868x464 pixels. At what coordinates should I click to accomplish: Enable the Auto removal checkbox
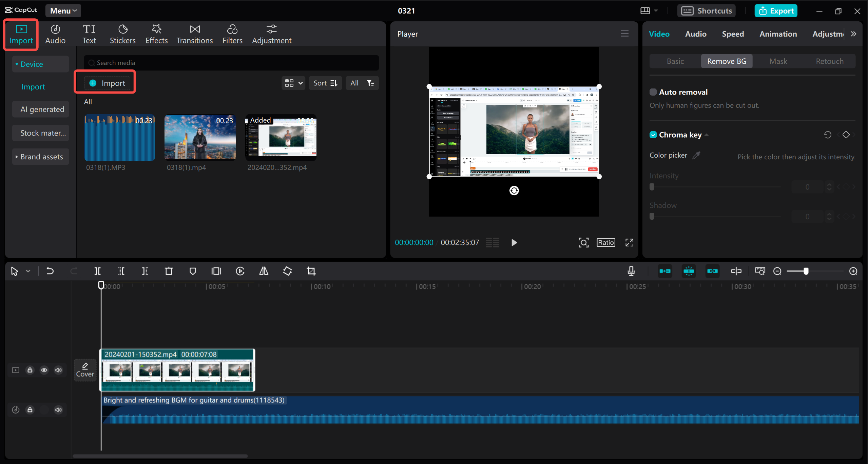pos(653,92)
